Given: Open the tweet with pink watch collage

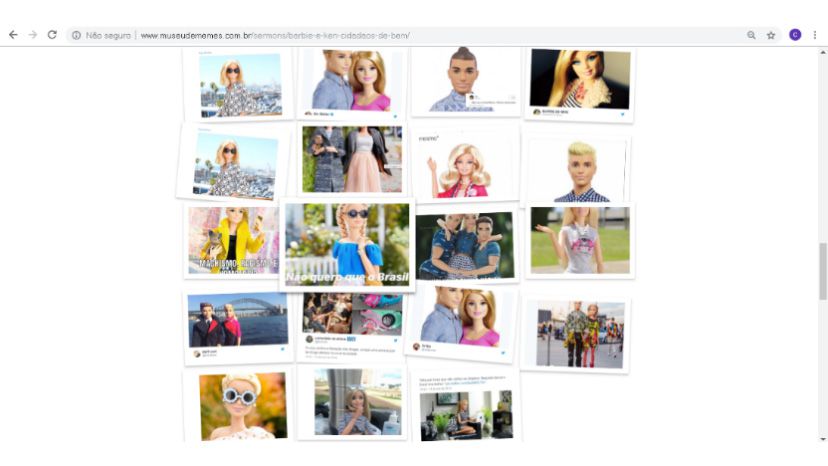Looking at the screenshot, I should (x=352, y=328).
